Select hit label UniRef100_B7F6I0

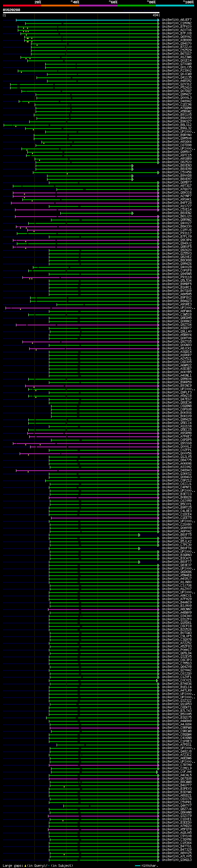tap(177, 27)
